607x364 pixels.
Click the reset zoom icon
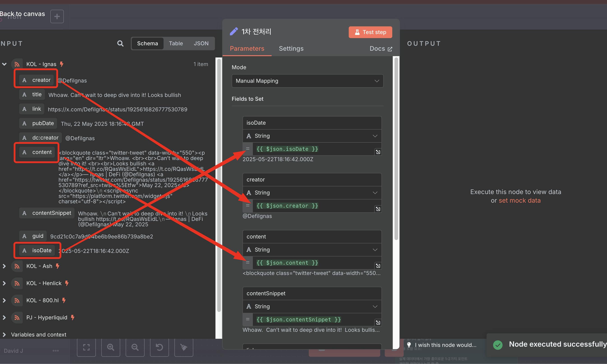click(159, 347)
